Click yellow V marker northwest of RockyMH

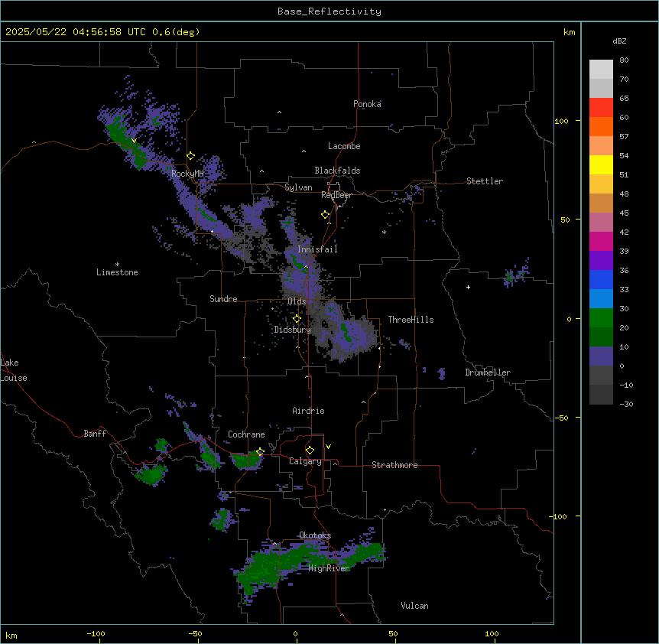pos(134,141)
